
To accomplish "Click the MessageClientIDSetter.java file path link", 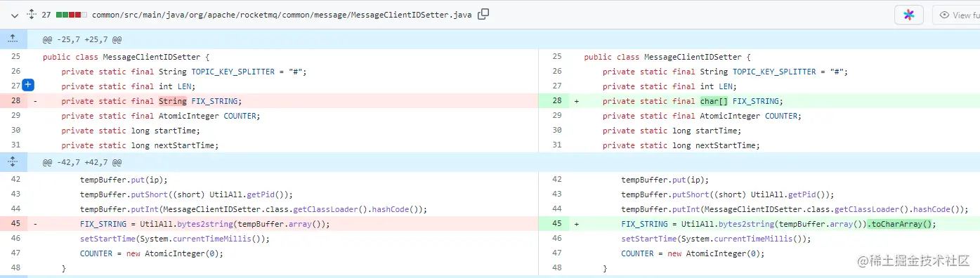I will [x=282, y=14].
